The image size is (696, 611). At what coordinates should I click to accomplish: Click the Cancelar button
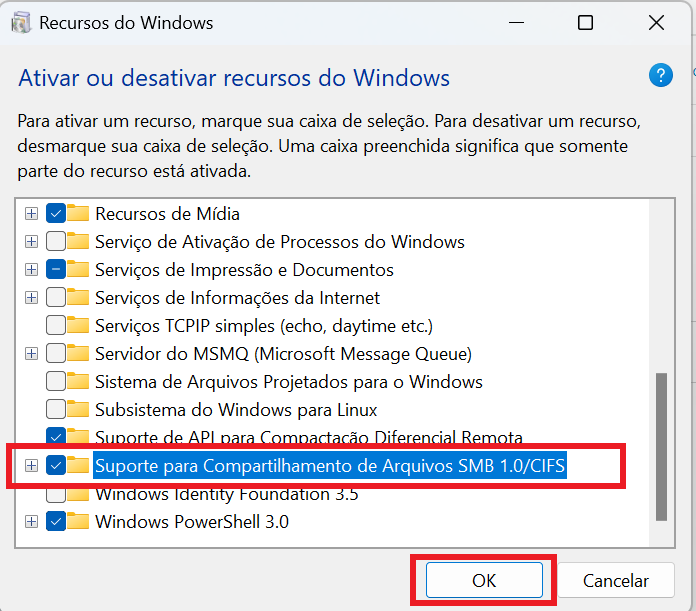(616, 580)
